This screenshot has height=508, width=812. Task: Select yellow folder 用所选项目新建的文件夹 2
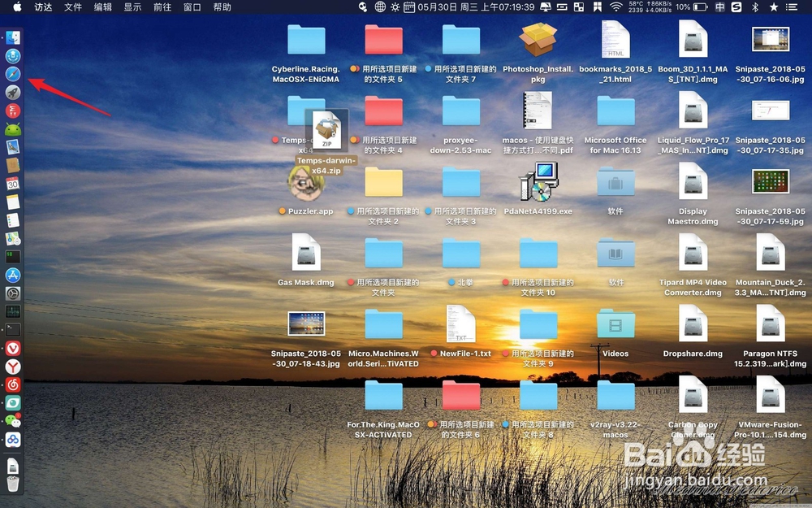(384, 182)
